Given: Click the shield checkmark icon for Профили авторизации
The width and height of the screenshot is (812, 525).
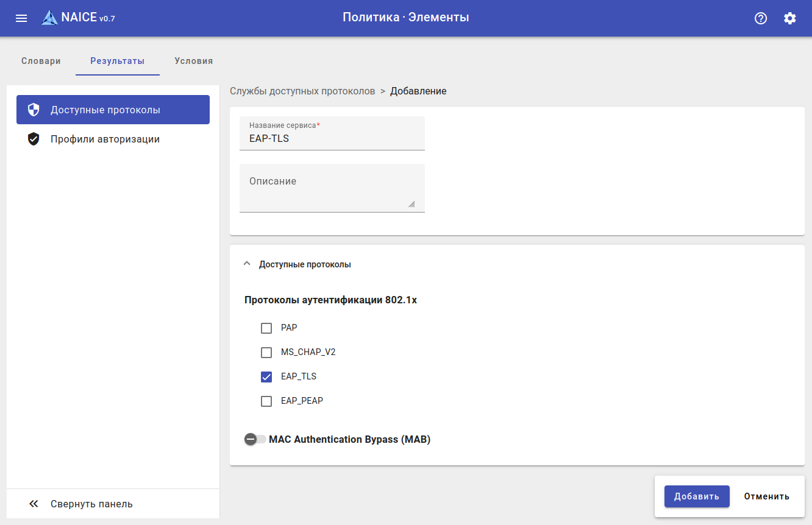Looking at the screenshot, I should (34, 139).
